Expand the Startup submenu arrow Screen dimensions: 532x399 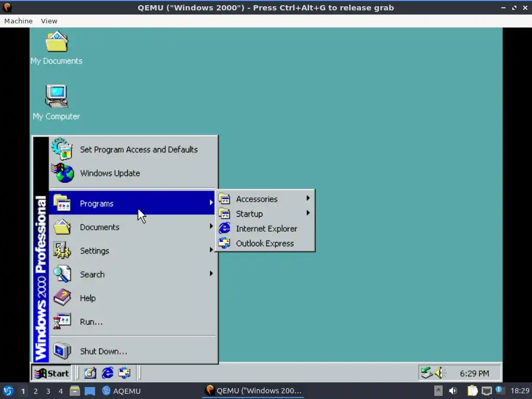[308, 212]
